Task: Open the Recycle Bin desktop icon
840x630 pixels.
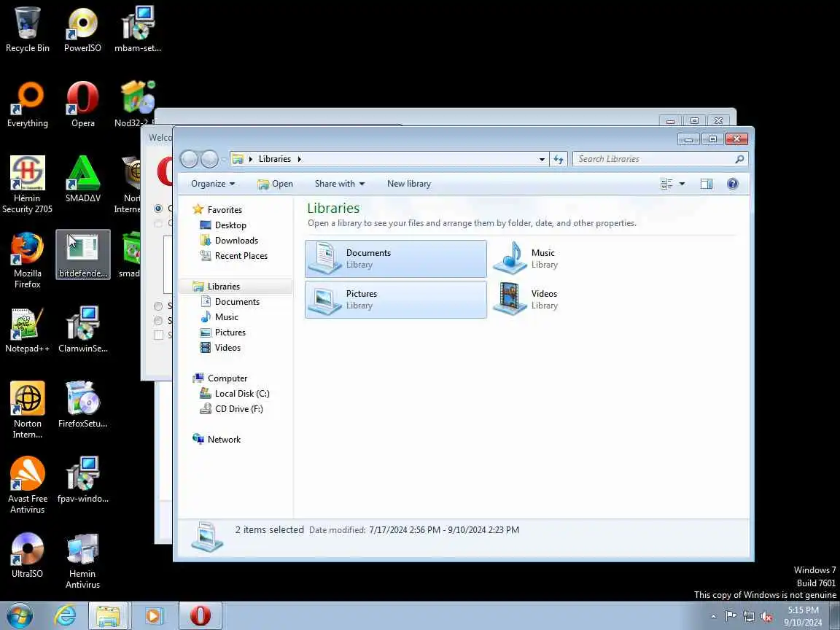Action: [x=27, y=30]
